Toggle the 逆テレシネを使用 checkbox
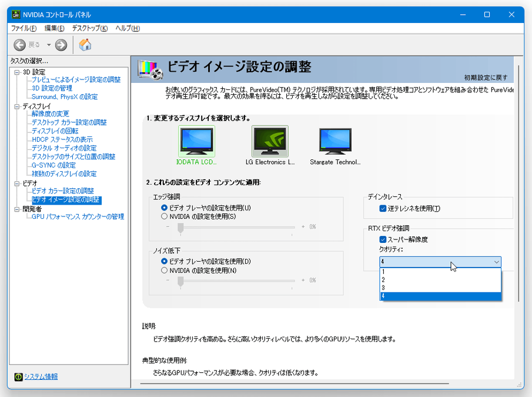Image resolution: width=532 pixels, height=397 pixels. tap(383, 208)
